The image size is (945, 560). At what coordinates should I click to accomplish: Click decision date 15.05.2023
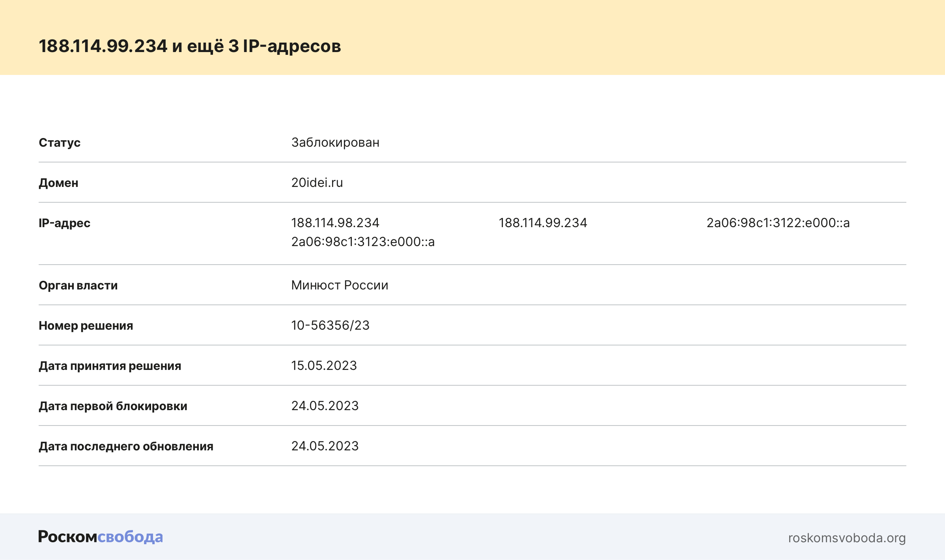coord(323,366)
